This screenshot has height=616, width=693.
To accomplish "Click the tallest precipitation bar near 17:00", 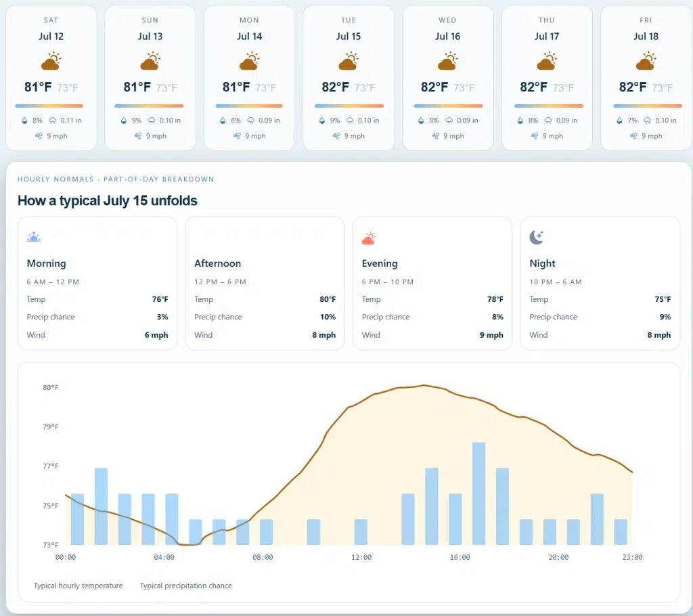I will 478,493.
